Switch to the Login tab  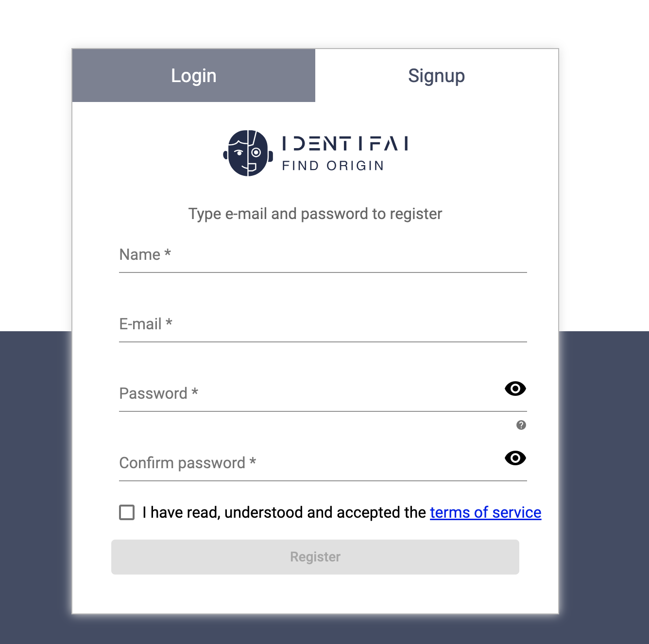pos(193,75)
